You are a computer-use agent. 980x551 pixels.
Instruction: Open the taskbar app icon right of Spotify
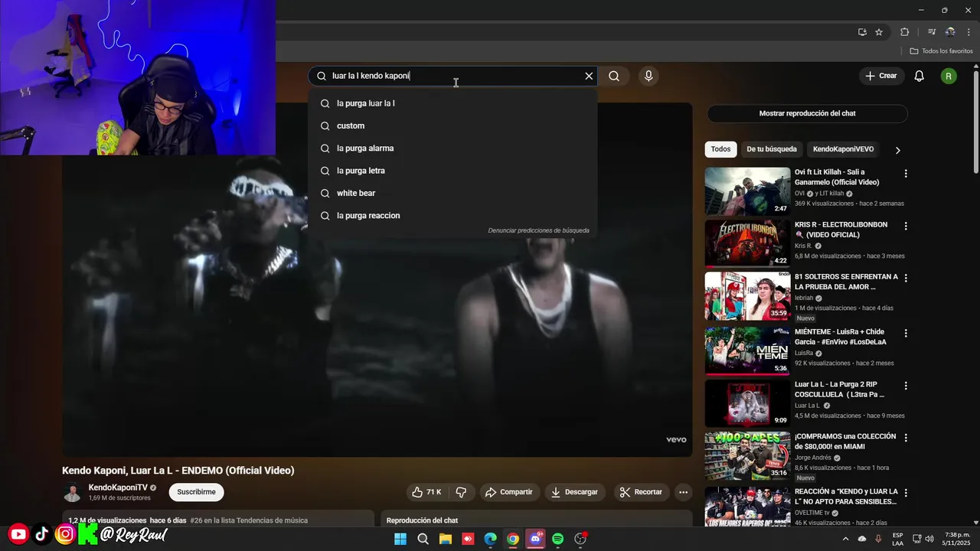pyautogui.click(x=580, y=539)
